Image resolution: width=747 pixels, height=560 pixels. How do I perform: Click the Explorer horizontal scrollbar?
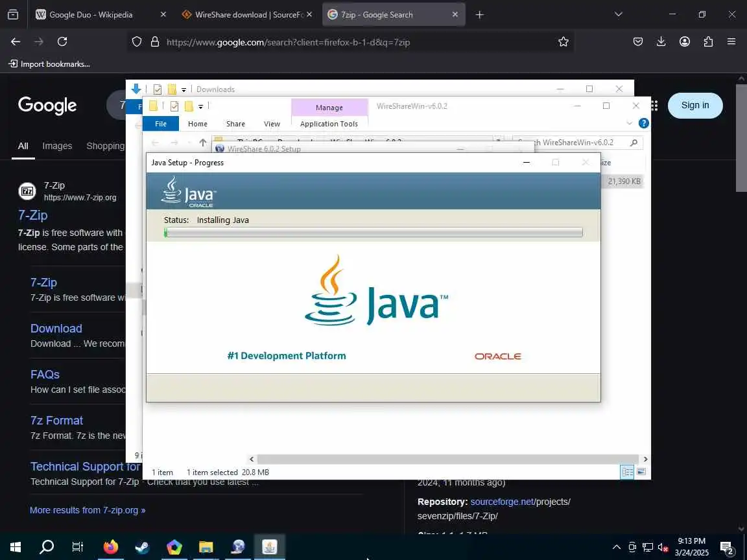tap(448, 459)
